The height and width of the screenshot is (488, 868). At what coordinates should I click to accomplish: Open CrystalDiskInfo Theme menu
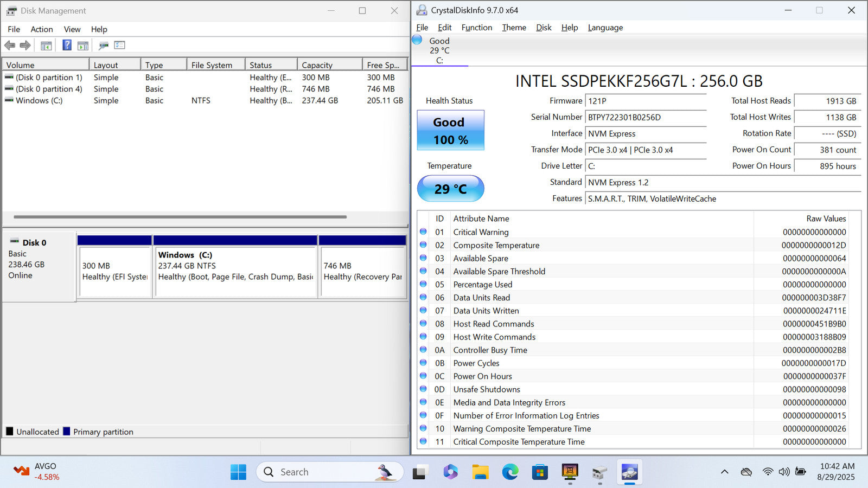[514, 28]
